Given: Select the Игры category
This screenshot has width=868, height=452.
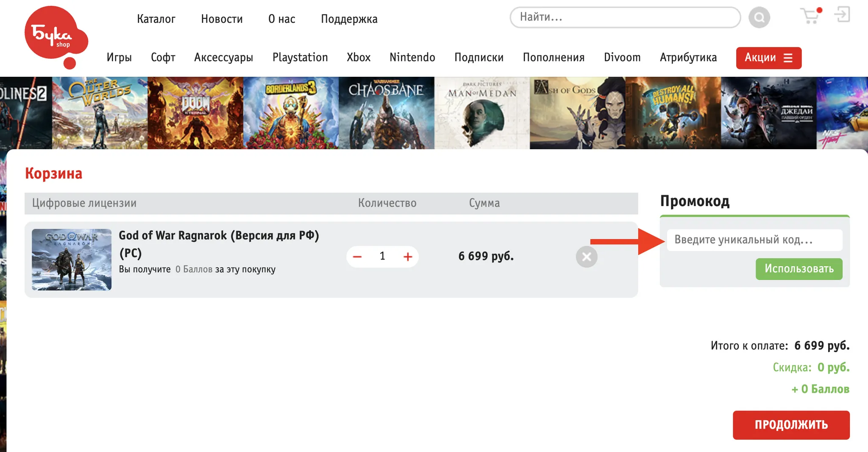Looking at the screenshot, I should click(x=119, y=57).
